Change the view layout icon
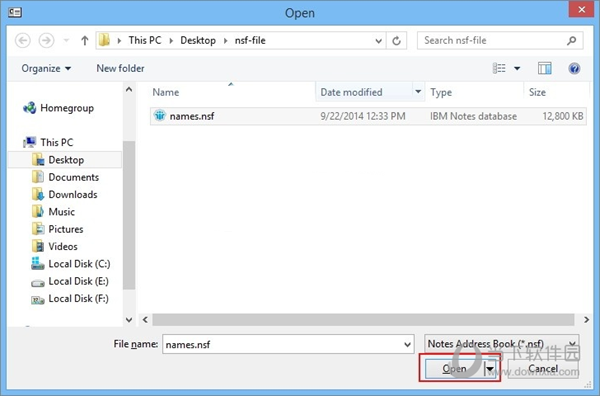 (x=499, y=68)
